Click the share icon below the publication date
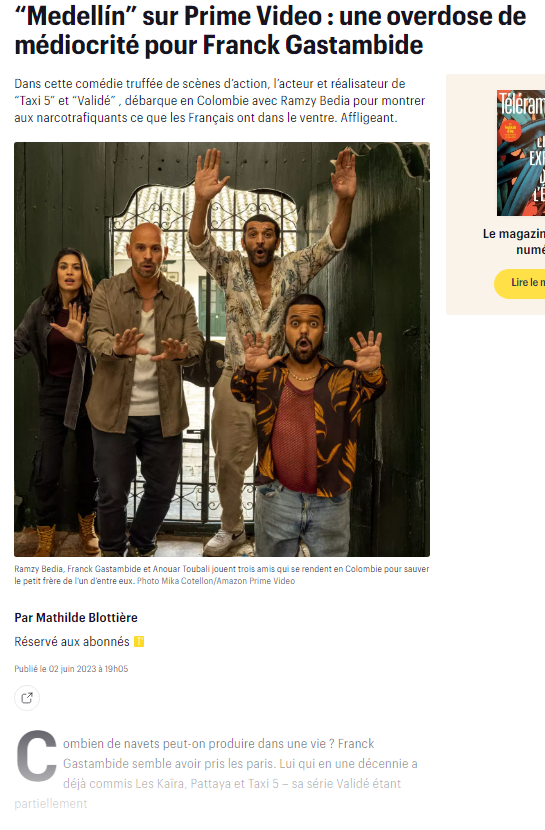Image resolution: width=545 pixels, height=830 pixels. 27,698
